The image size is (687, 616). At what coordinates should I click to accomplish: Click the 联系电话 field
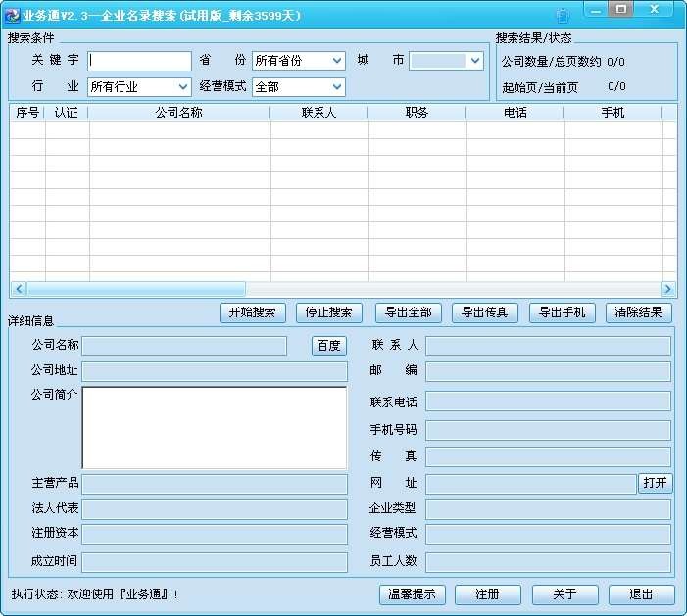(548, 402)
